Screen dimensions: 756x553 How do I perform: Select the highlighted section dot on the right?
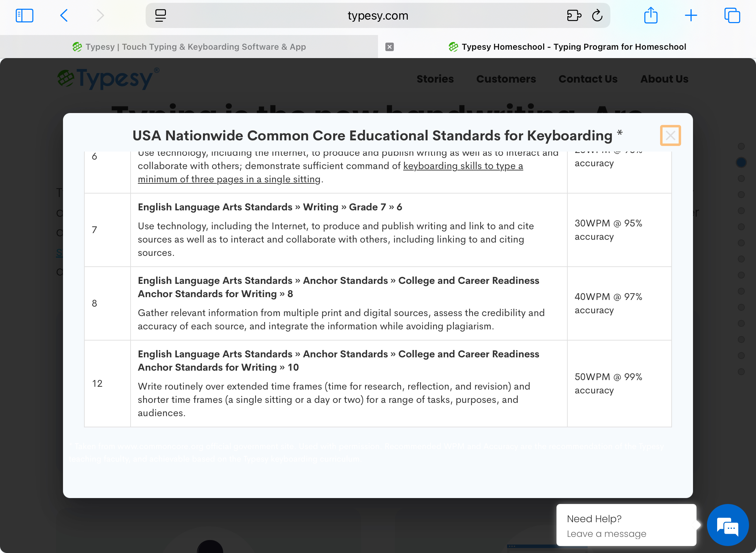[x=741, y=162]
